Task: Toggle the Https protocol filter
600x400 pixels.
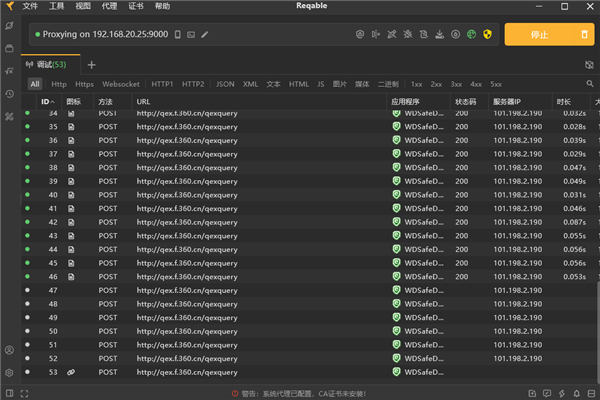Action: coord(84,84)
